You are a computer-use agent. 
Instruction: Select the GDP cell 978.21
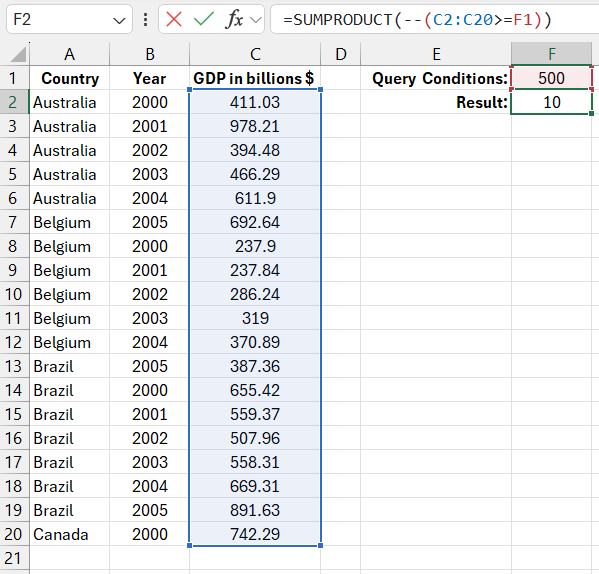255,126
